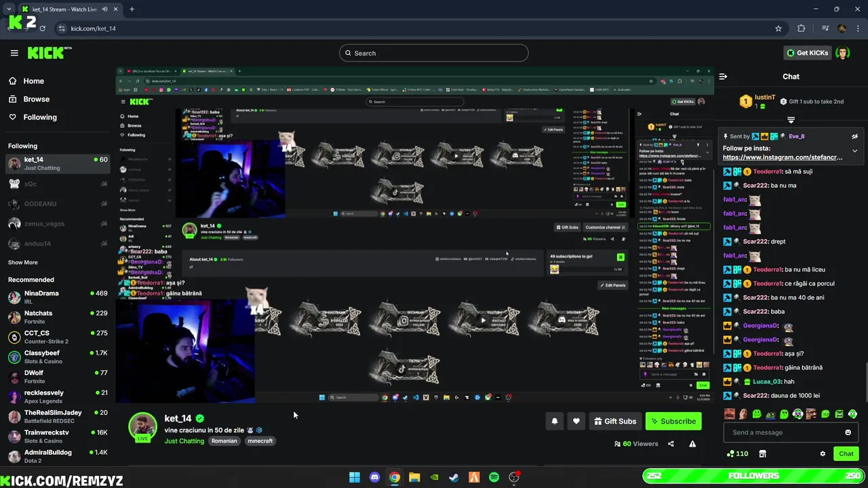The width and height of the screenshot is (868, 488).
Task: Open the browser extensions icon
Action: coord(802,28)
